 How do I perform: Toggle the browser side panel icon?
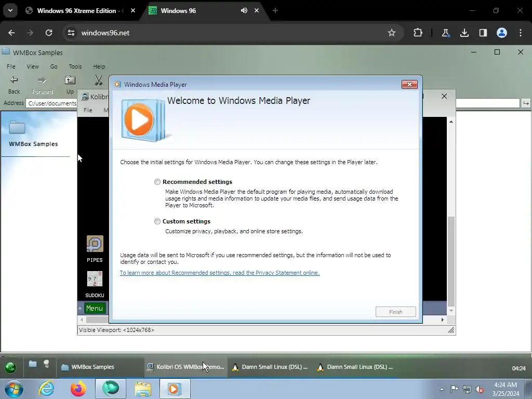[x=483, y=33]
